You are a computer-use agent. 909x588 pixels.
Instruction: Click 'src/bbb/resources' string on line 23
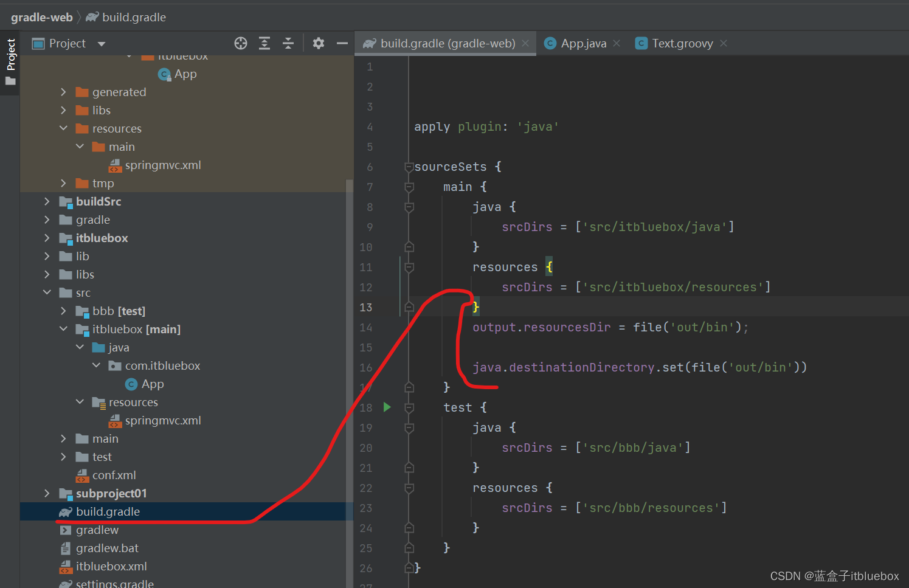[651, 508]
